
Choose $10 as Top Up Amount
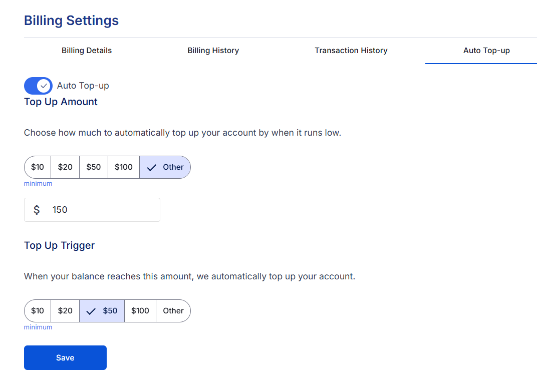[38, 167]
